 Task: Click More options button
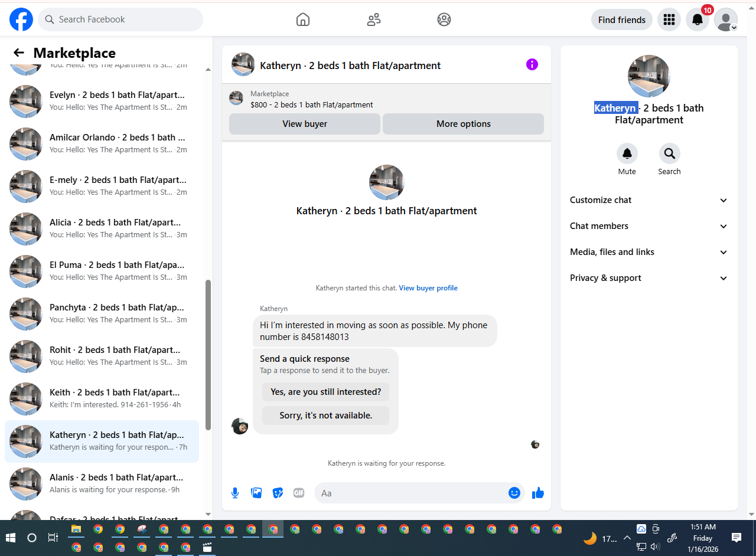coord(464,124)
